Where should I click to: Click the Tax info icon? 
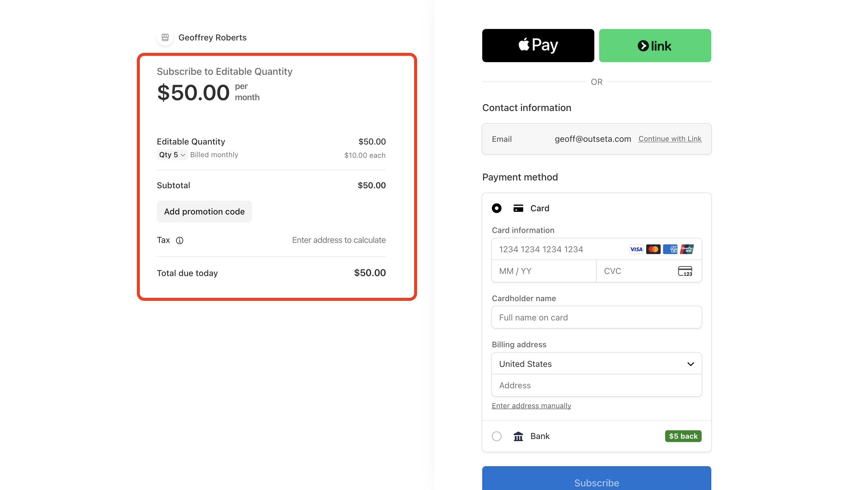pos(180,240)
